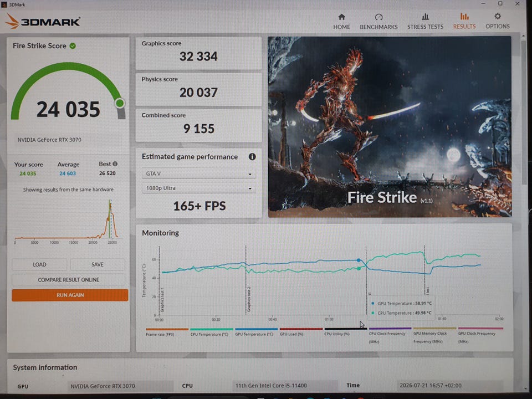Toggle the CPU Temperature legend line
The height and width of the screenshot is (399, 532).
point(211,332)
